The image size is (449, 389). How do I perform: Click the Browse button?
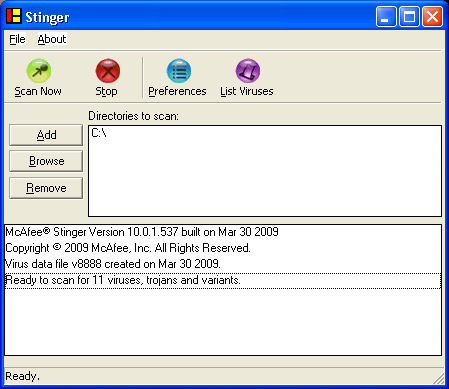(46, 161)
